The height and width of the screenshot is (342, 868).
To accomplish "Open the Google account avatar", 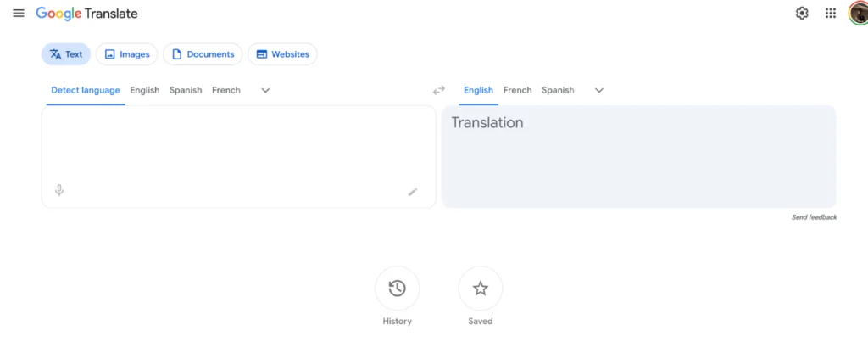I will tap(858, 14).
